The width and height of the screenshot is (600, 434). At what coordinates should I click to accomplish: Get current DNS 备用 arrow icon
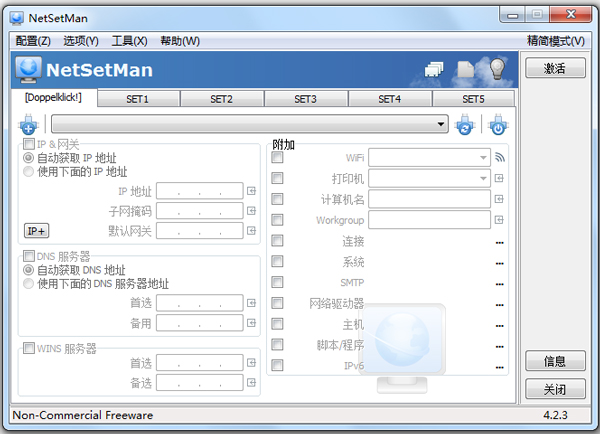[x=251, y=323]
